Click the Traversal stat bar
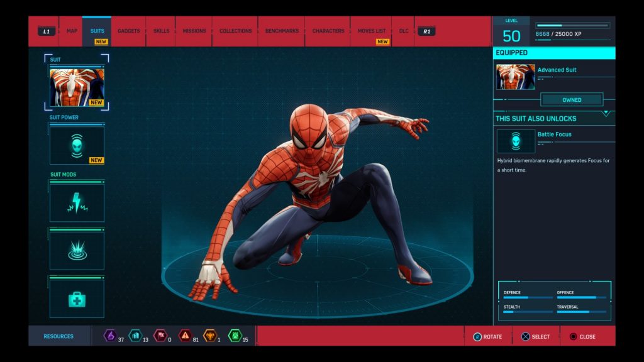644x362 pixels. 581,312
